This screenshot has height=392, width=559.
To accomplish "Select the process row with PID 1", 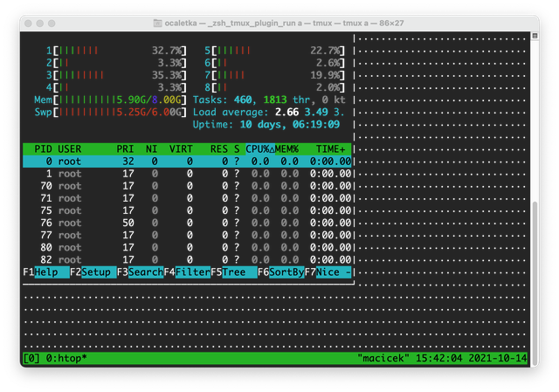I will (x=187, y=174).
